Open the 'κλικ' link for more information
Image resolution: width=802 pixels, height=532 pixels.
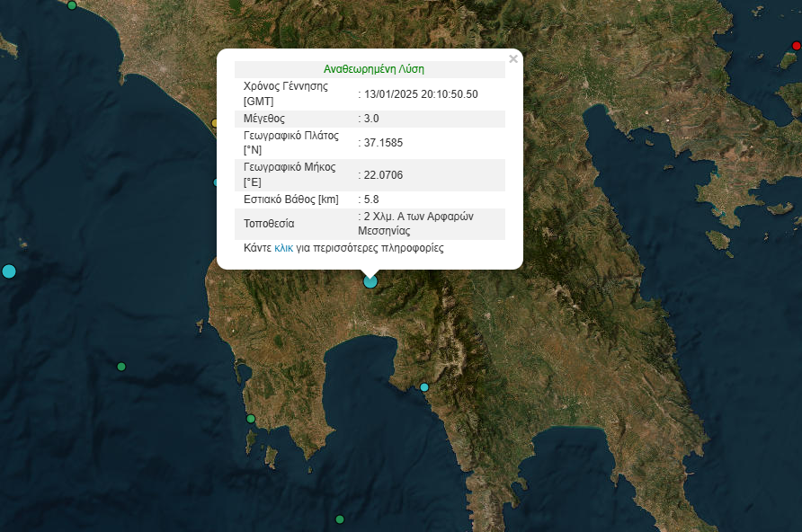(283, 247)
